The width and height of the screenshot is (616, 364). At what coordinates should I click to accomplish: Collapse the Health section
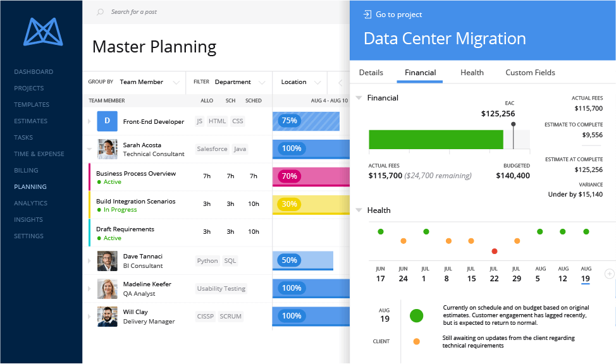(359, 210)
